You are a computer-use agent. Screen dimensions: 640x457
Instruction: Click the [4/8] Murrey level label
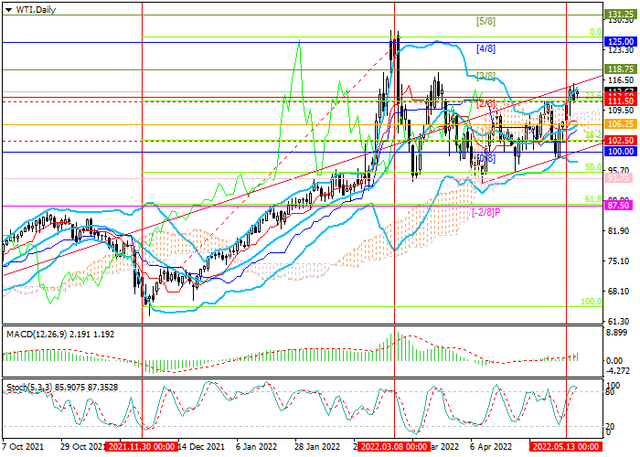click(487, 48)
